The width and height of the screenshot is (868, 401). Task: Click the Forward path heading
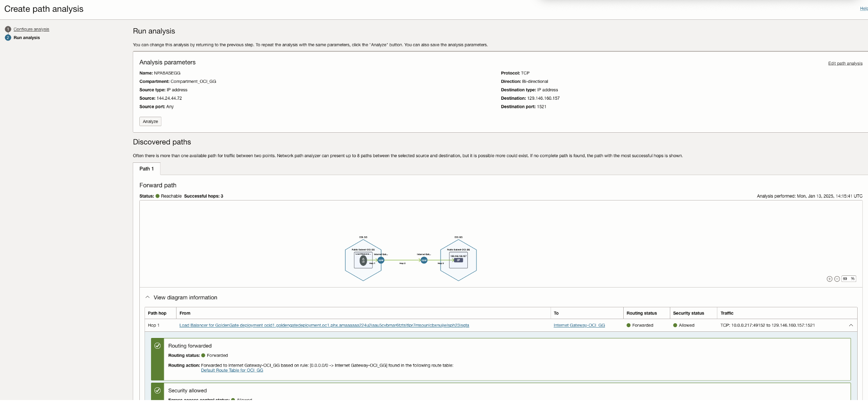tap(158, 185)
